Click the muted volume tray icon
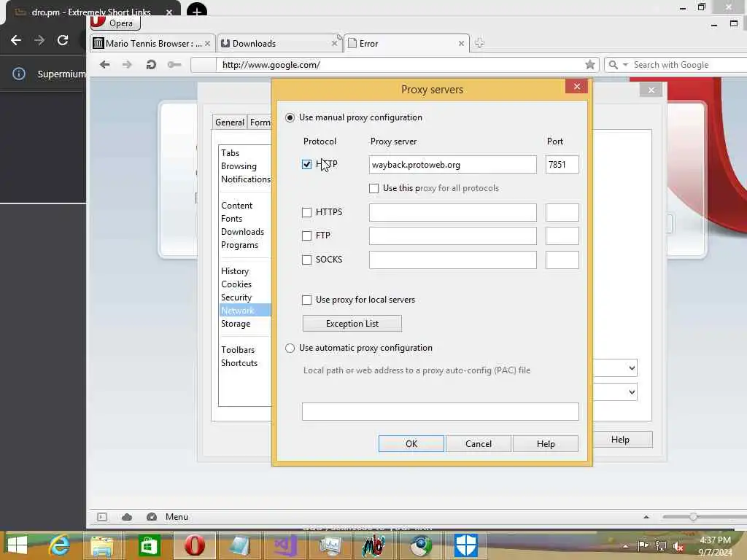747x560 pixels. pyautogui.click(x=677, y=546)
